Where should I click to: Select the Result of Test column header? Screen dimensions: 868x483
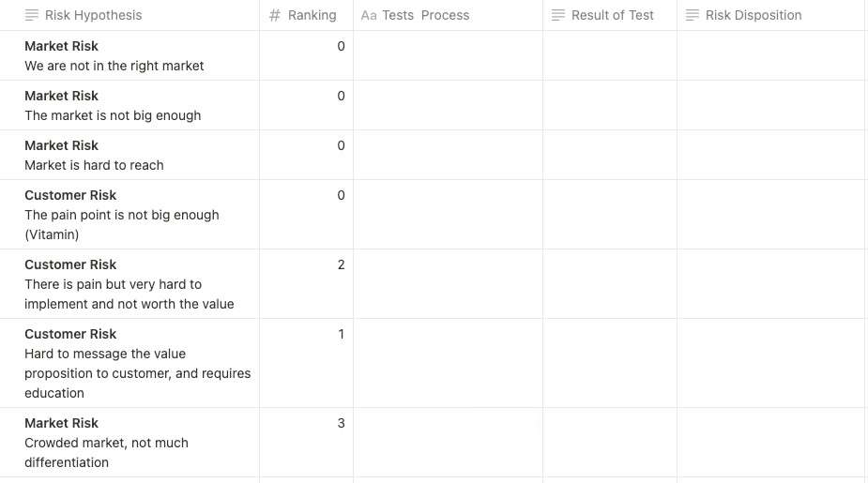(612, 15)
